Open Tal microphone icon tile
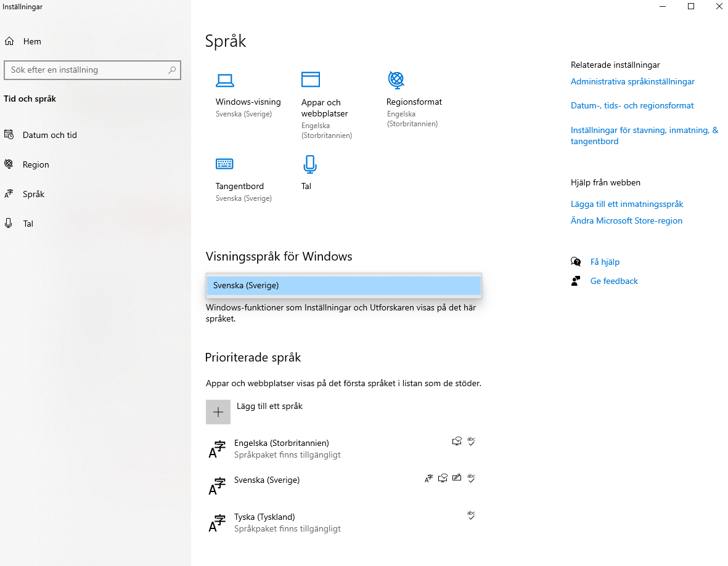Viewport: 728px width, 566px height. [309, 164]
